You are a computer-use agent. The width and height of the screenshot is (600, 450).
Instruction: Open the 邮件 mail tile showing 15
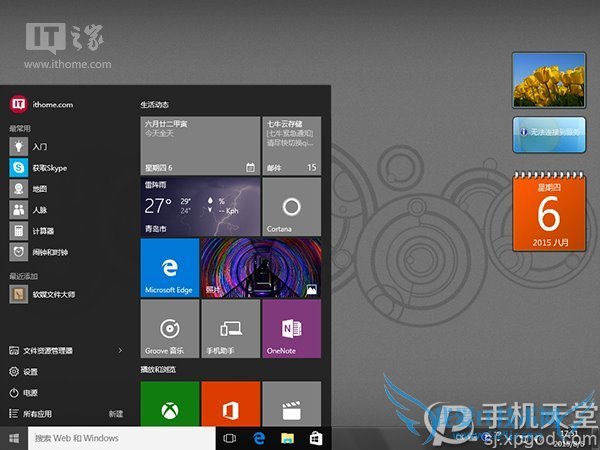click(292, 146)
